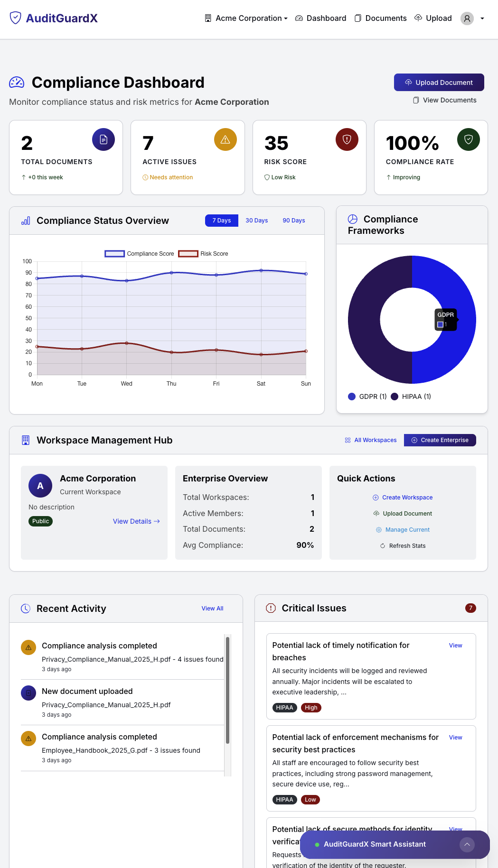
Task: Click the user avatar icon
Action: point(467,18)
